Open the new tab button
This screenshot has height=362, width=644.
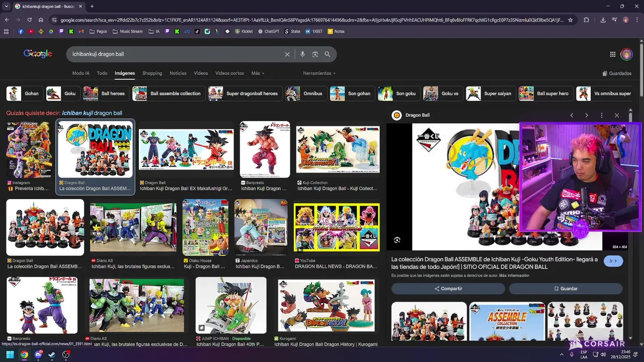click(x=92, y=7)
